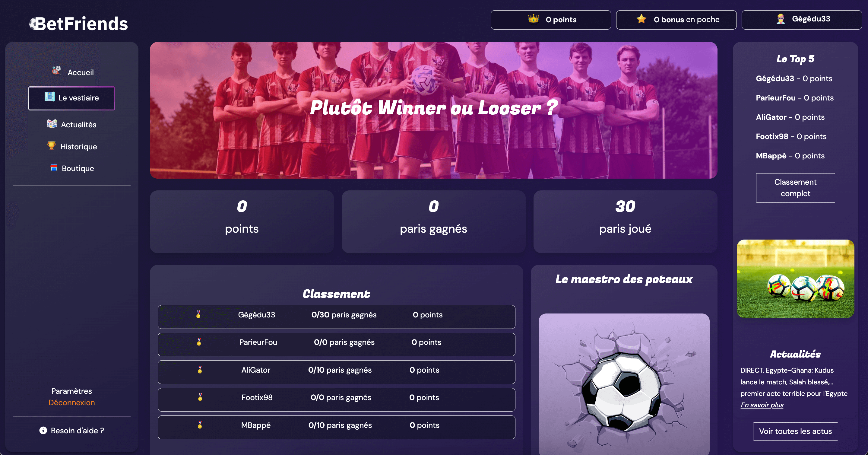The image size is (868, 455).
Task: Click the newspaper icon next to Actualités
Action: pos(52,124)
